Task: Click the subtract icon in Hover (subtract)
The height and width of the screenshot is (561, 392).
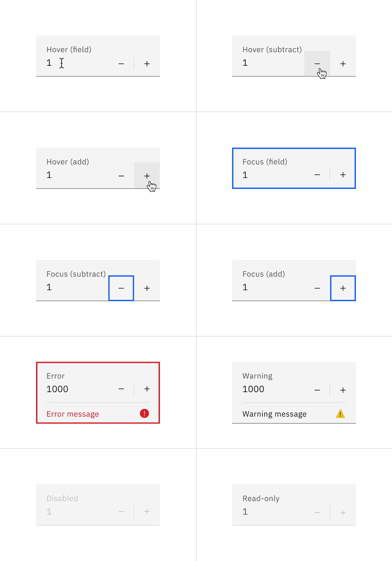Action: (317, 63)
